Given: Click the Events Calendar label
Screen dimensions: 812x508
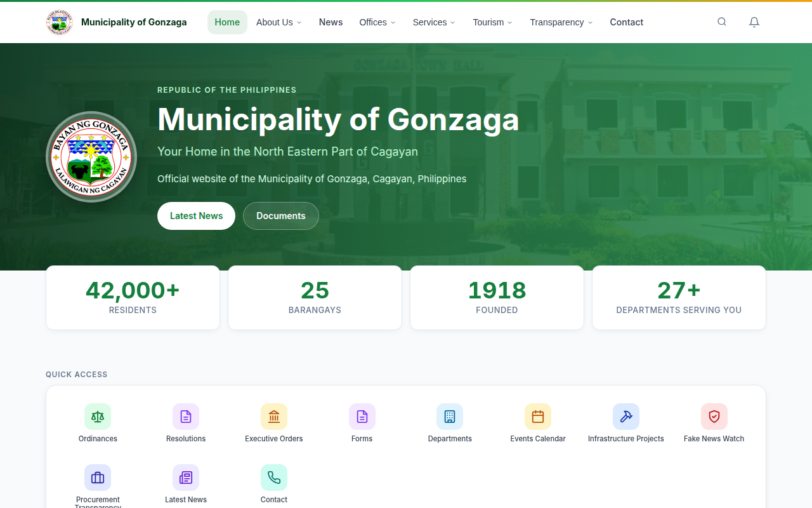Looking at the screenshot, I should coord(538,439).
